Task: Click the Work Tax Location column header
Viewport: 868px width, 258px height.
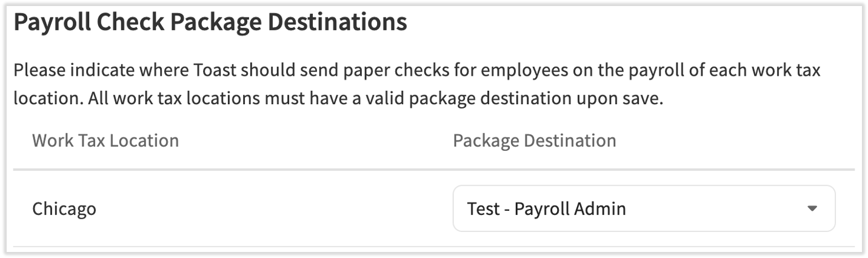Action: tap(105, 141)
